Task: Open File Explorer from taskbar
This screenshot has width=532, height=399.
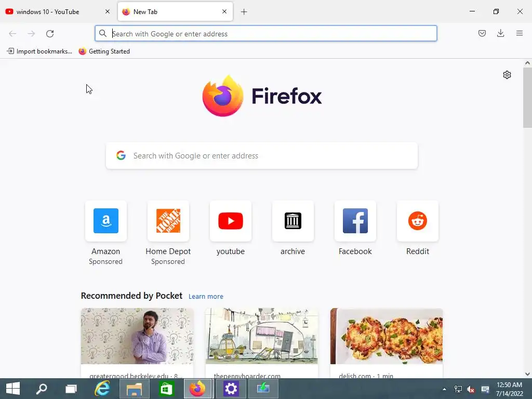Action: 135,389
